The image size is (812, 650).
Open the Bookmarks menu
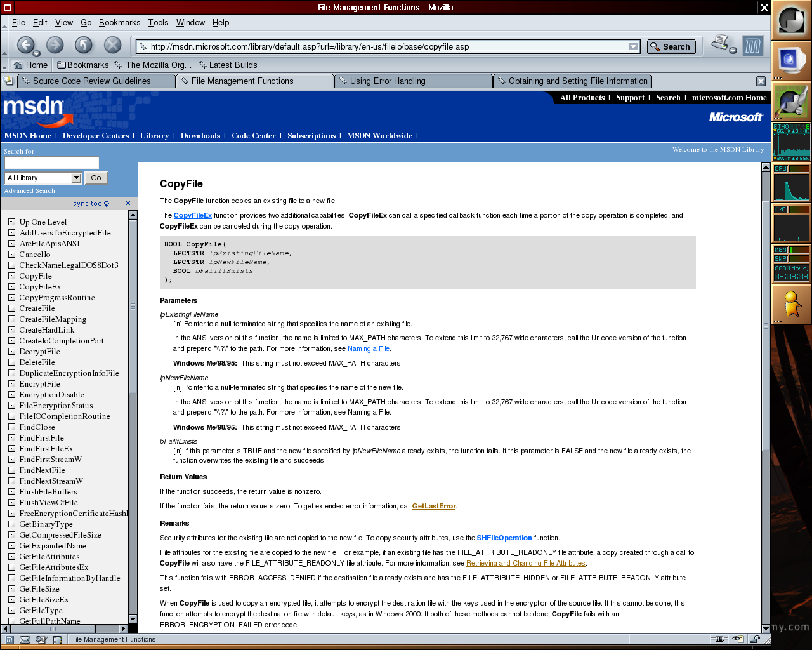(119, 22)
